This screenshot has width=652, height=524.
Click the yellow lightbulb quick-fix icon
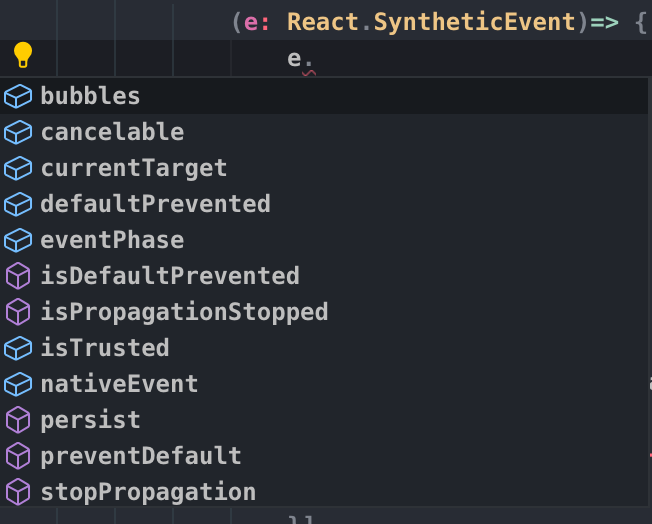22,55
